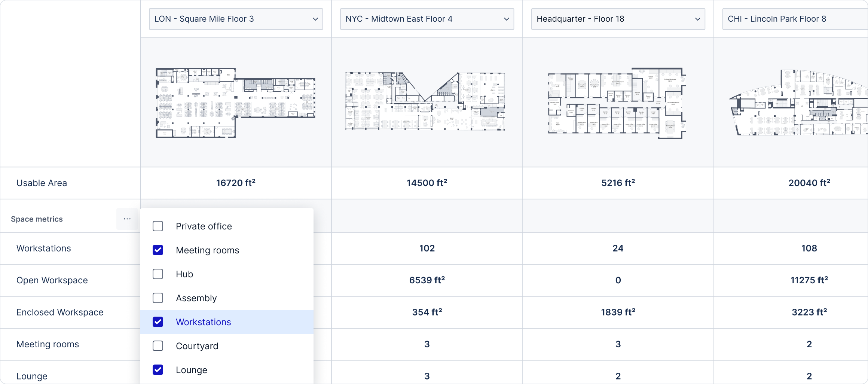Enable the Hub checkbox
Image resolution: width=868 pixels, height=384 pixels.
click(158, 274)
